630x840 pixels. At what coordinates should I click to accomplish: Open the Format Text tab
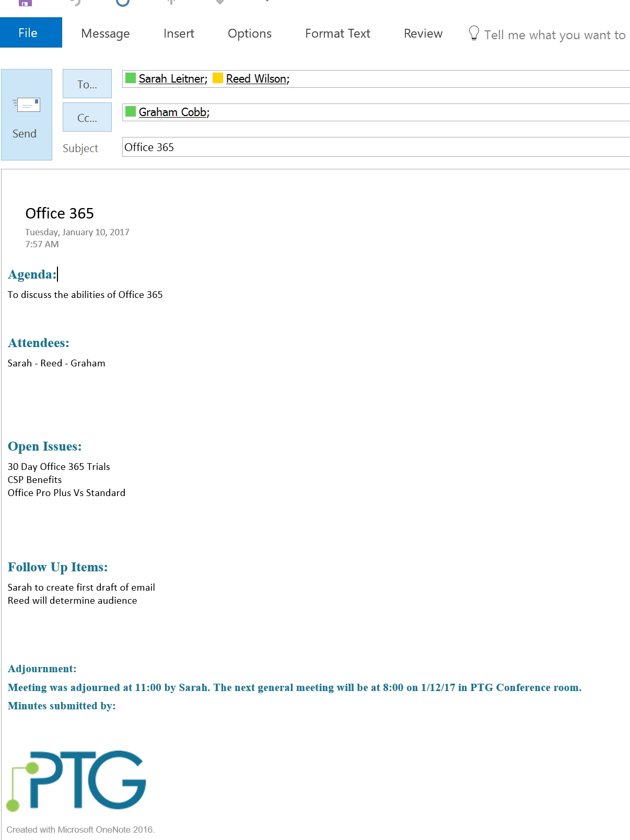[337, 33]
